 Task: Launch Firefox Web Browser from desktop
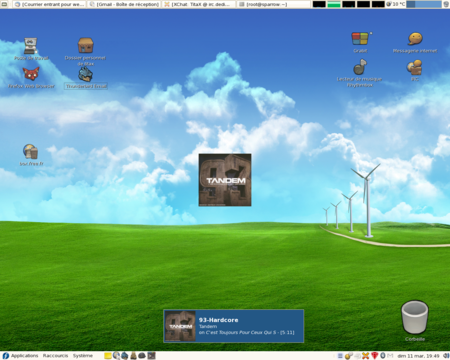[x=31, y=74]
